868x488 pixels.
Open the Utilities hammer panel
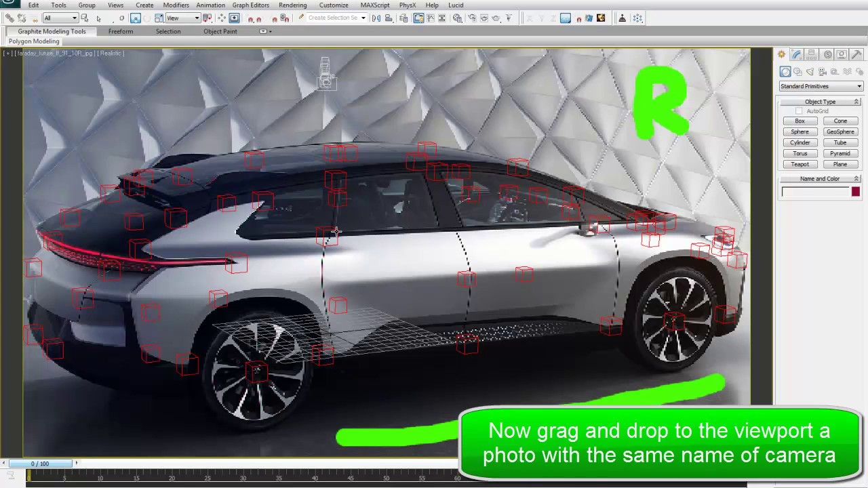[856, 55]
